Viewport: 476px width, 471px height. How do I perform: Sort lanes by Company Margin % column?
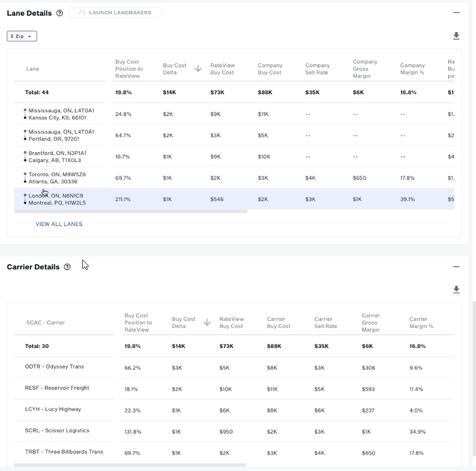[x=412, y=69]
